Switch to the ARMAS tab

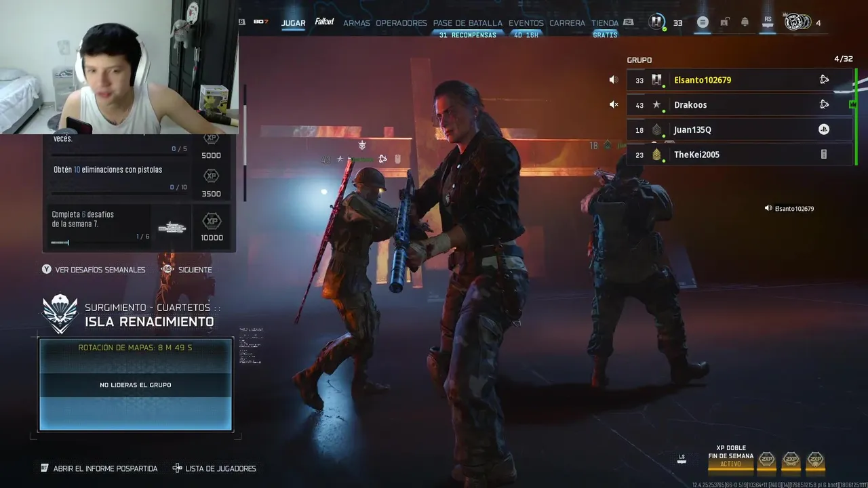point(357,23)
